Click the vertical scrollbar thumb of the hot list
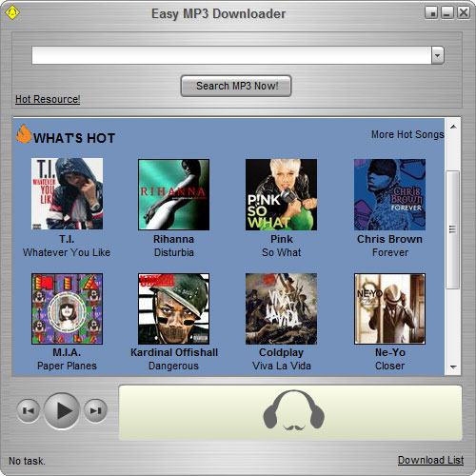This screenshot has height=476, width=476. pyautogui.click(x=453, y=229)
